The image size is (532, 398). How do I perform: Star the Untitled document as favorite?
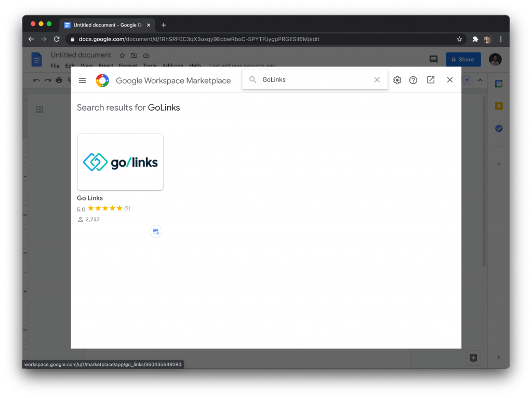(x=122, y=55)
